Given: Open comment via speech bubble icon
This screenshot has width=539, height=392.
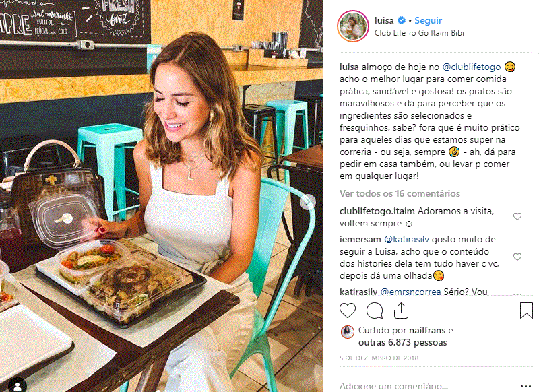Looking at the screenshot, I should [375, 311].
